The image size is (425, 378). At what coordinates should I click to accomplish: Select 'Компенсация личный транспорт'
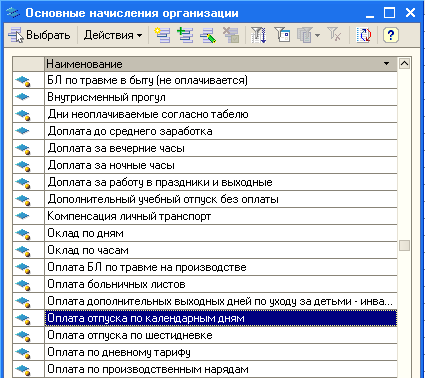(x=221, y=216)
